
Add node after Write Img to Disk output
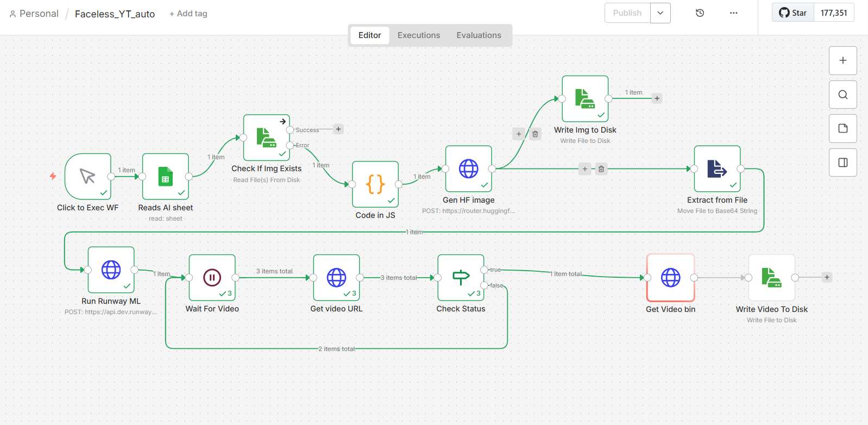(657, 98)
